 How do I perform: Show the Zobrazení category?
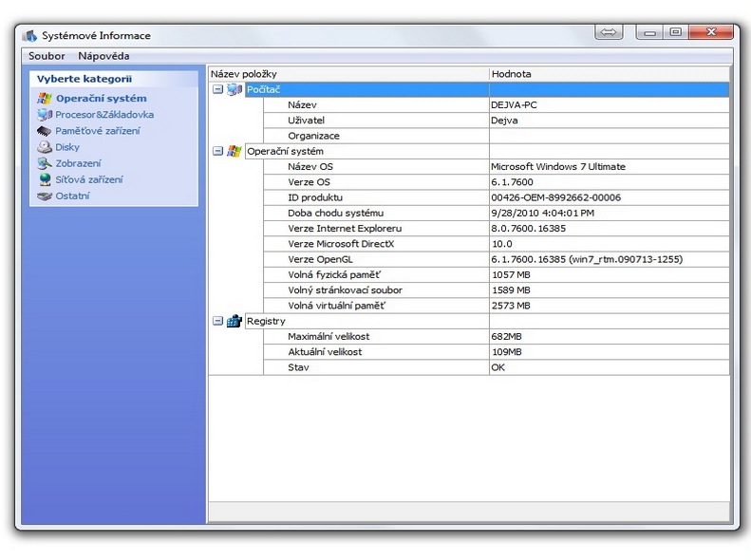(x=78, y=163)
